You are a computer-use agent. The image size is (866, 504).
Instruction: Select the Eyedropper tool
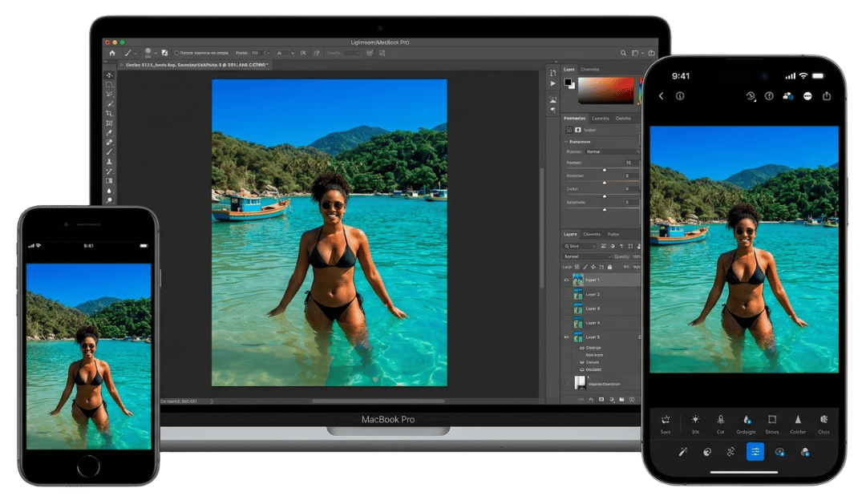coord(110,133)
